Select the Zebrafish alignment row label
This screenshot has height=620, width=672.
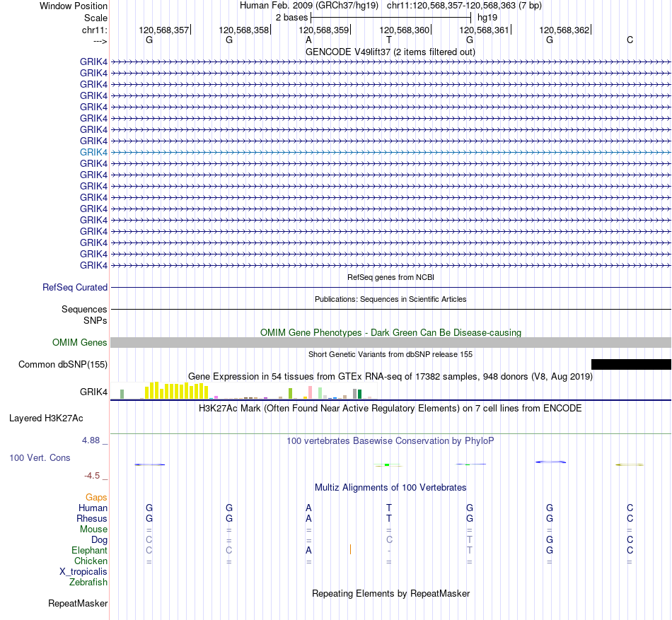pyautogui.click(x=88, y=583)
